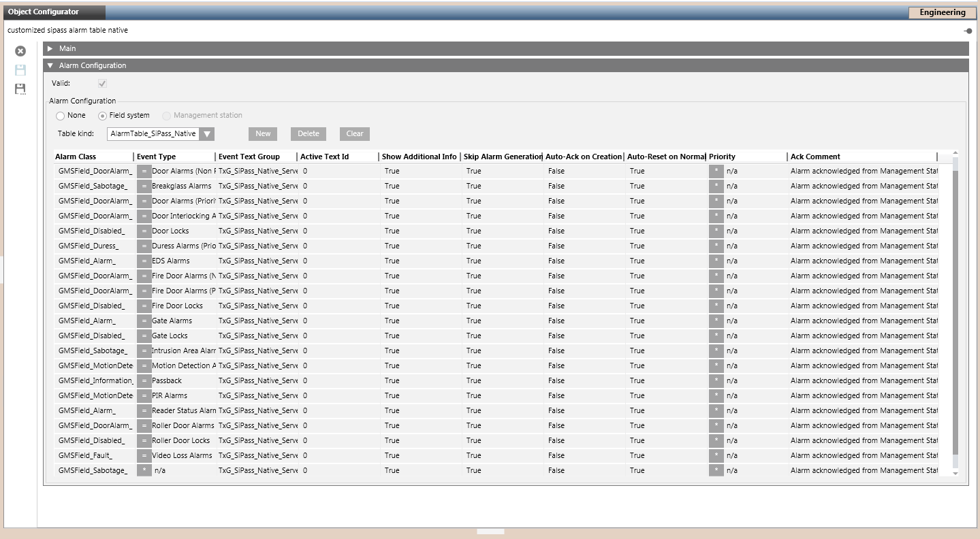Open the Table kind dropdown arrow

coord(208,134)
